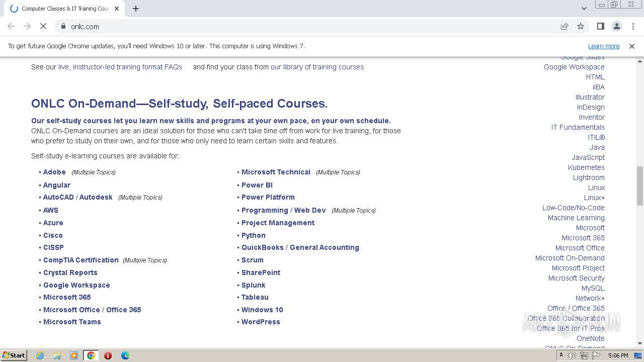The image size is (644, 362).
Task: Open Power Platform course
Action: click(268, 197)
